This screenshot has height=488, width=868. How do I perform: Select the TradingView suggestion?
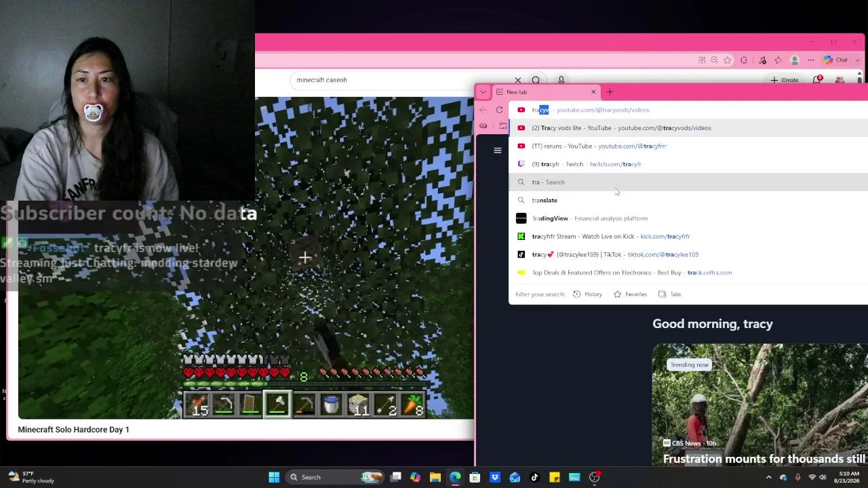pyautogui.click(x=688, y=218)
